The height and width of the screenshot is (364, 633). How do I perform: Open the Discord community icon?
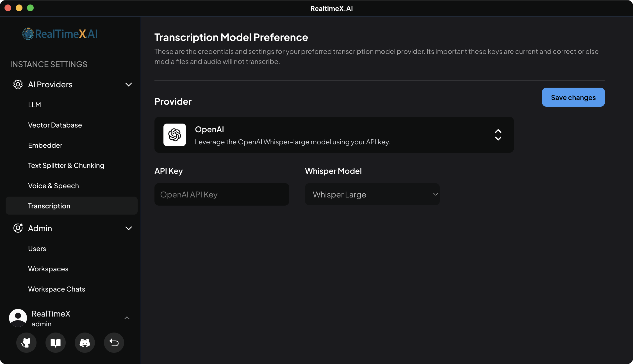click(x=85, y=343)
